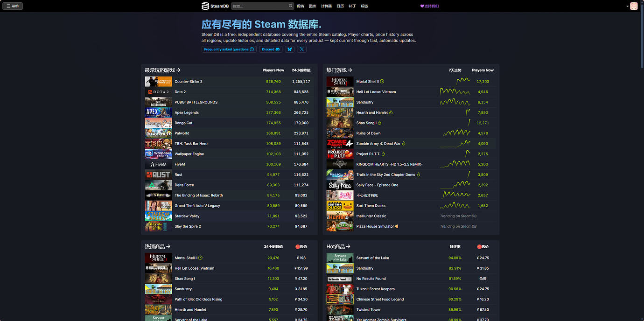Open 不心动才有鬼 entry
The height and width of the screenshot is (321, 644).
pos(411,195)
